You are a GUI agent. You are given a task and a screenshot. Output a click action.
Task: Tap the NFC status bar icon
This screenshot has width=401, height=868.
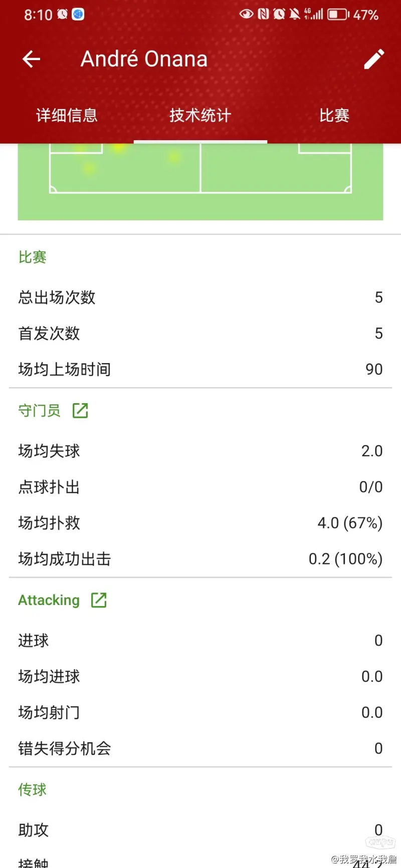pos(263,15)
